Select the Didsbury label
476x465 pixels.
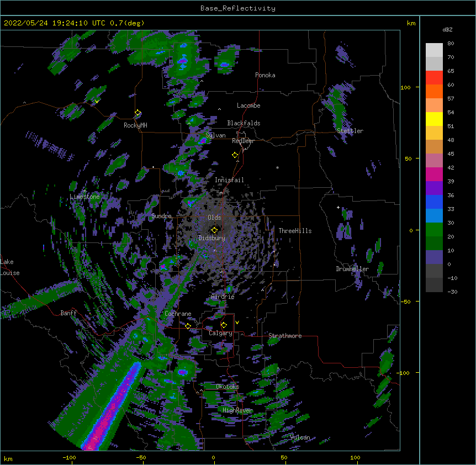pyautogui.click(x=211, y=238)
